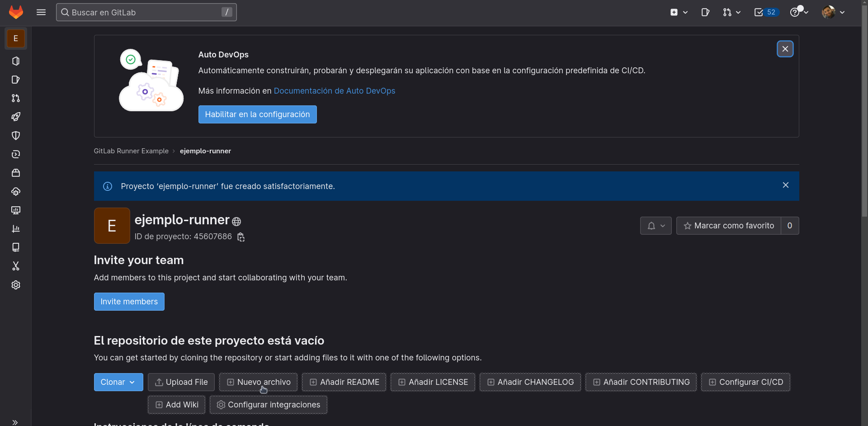The width and height of the screenshot is (868, 426).
Task: Open Analytics chart icon in sidebar
Action: [16, 229]
